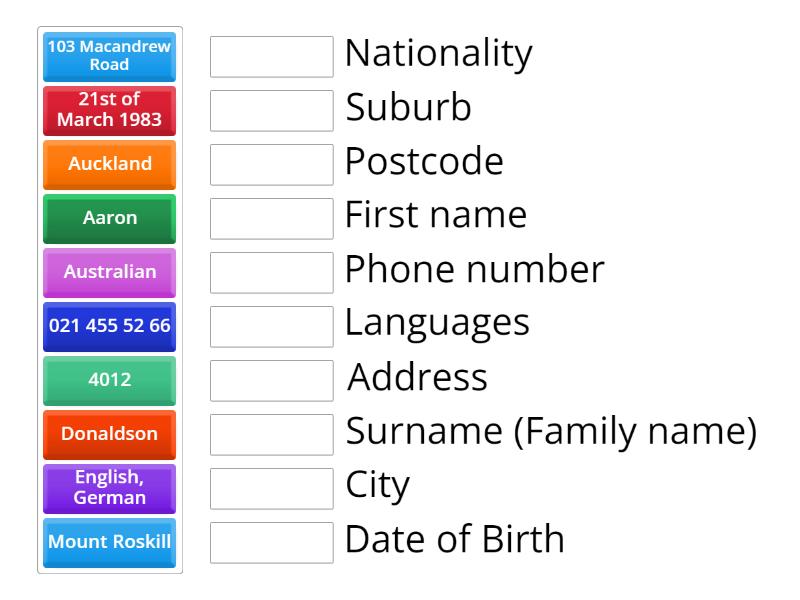Click the answer box beside 'Nationality'
Viewport: 800px width, 600px height.
(x=272, y=57)
